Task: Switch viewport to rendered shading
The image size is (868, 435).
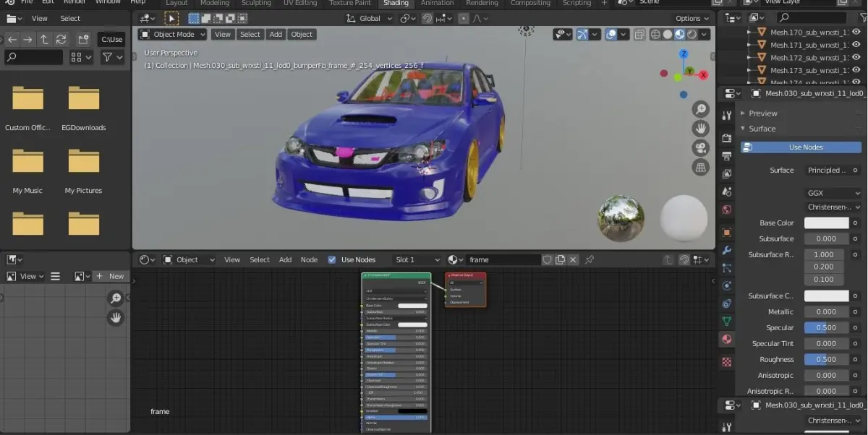Action: pyautogui.click(x=692, y=34)
